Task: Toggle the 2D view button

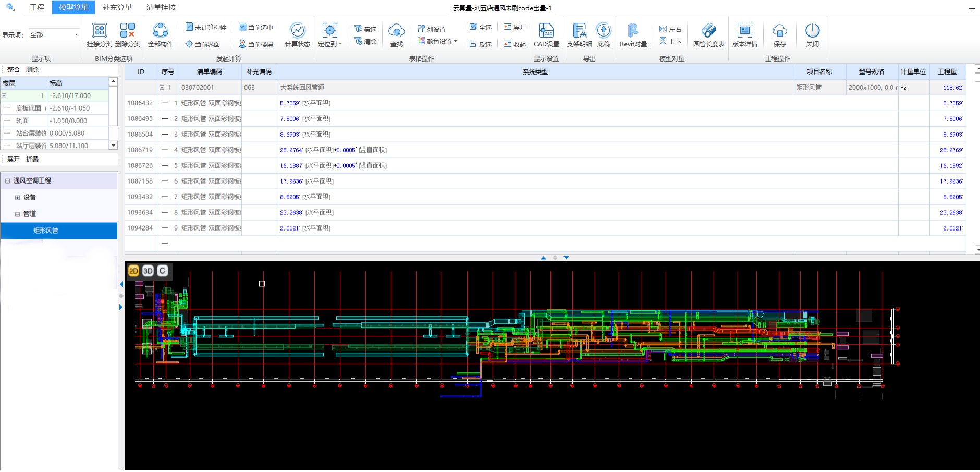Action: [133, 271]
